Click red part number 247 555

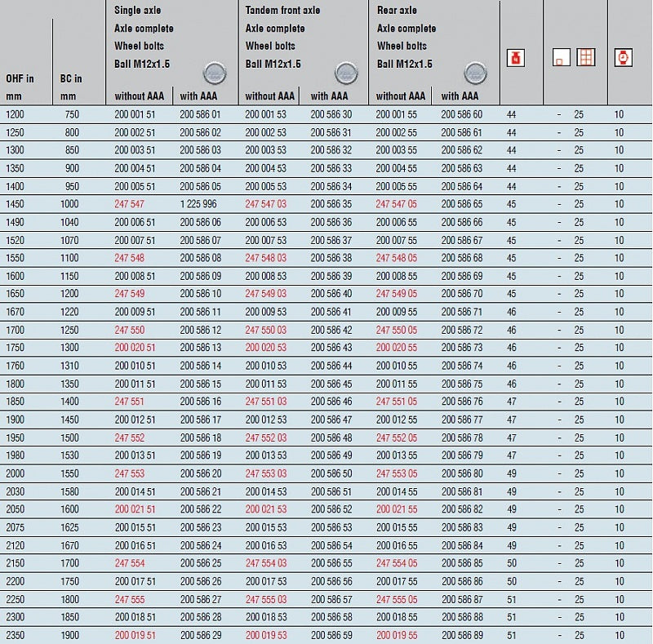click(129, 599)
